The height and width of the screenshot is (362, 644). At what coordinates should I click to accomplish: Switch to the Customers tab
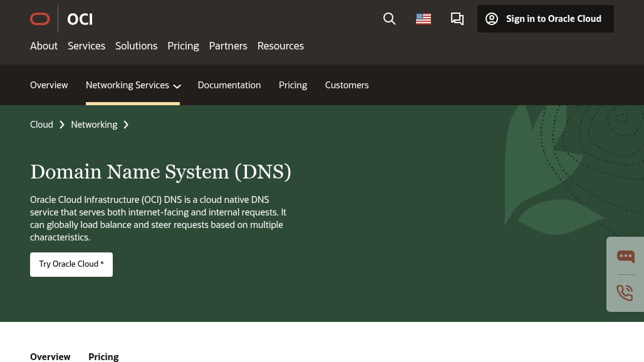click(346, 85)
